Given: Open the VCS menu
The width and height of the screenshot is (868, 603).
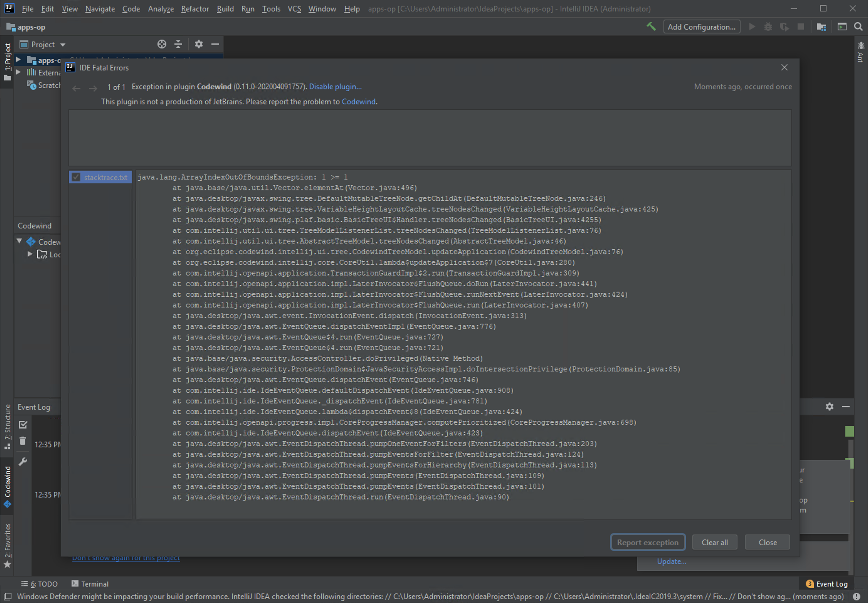Looking at the screenshot, I should click(294, 9).
